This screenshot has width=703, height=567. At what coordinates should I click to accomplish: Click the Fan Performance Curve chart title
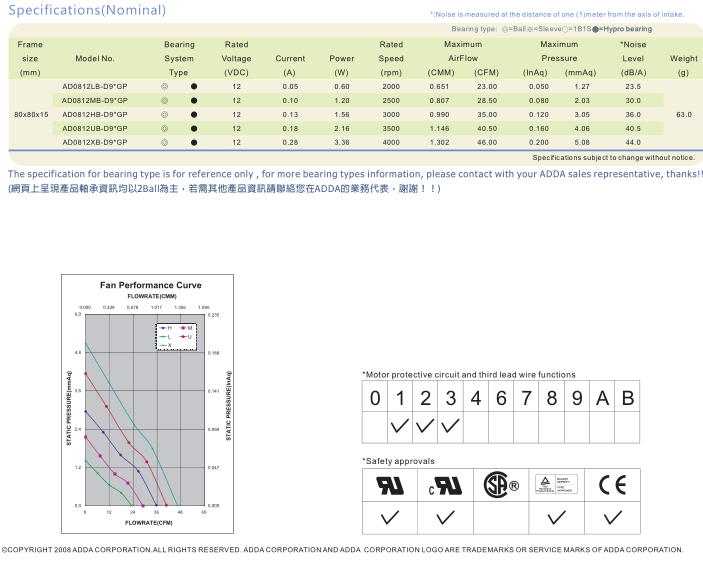click(x=151, y=285)
